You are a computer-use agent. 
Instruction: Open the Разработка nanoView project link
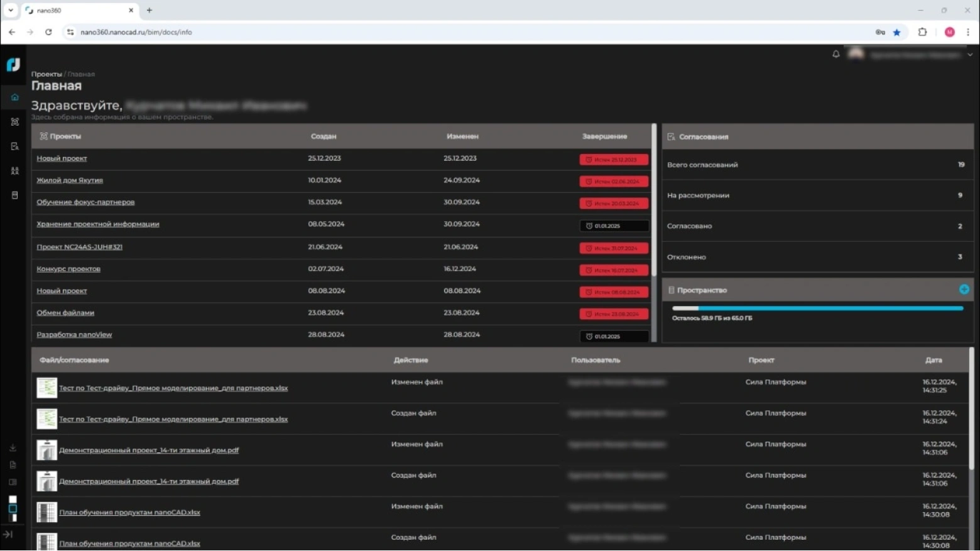pos(74,335)
